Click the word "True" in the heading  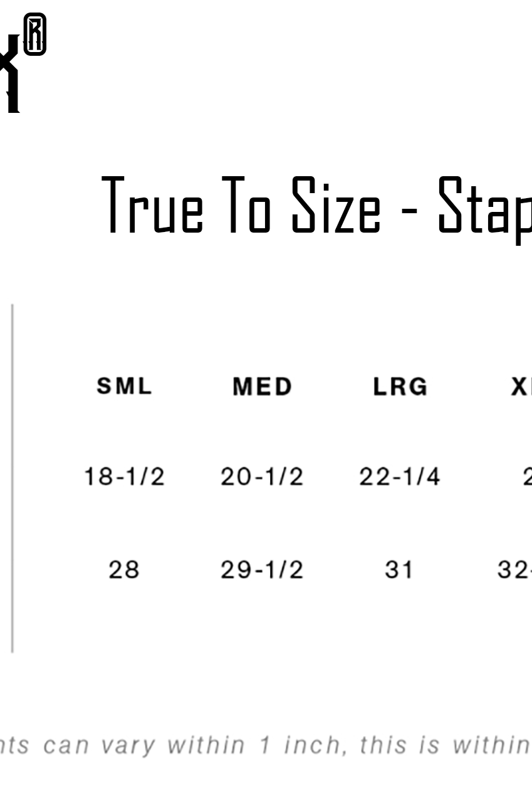point(153,206)
